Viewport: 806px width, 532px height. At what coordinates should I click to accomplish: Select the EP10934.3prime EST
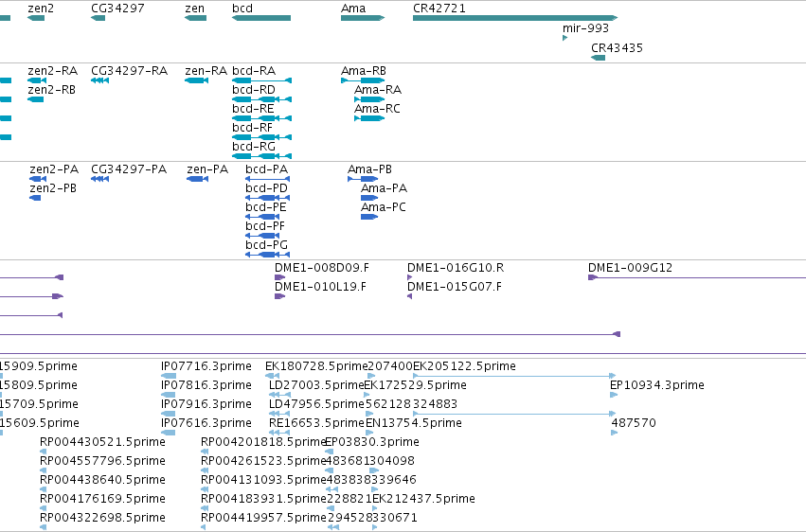pos(614,396)
